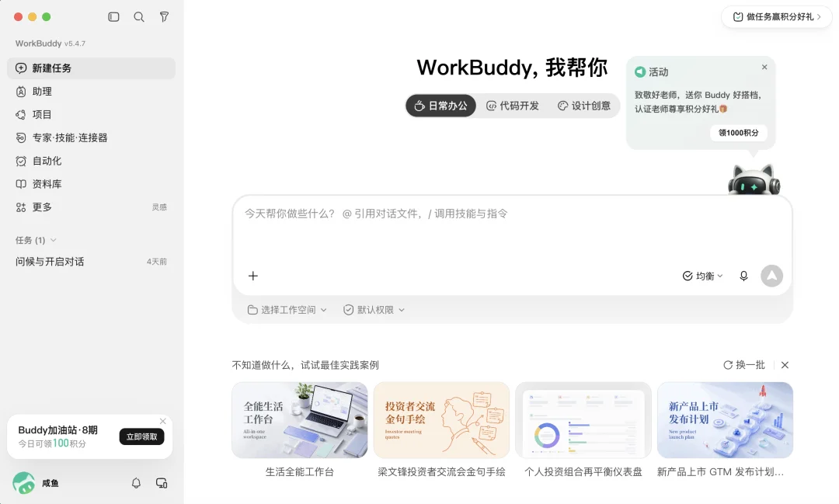Click 个人投资组合再平衡仪表盘 caption text
This screenshot has height=504, width=839.
pos(583,472)
